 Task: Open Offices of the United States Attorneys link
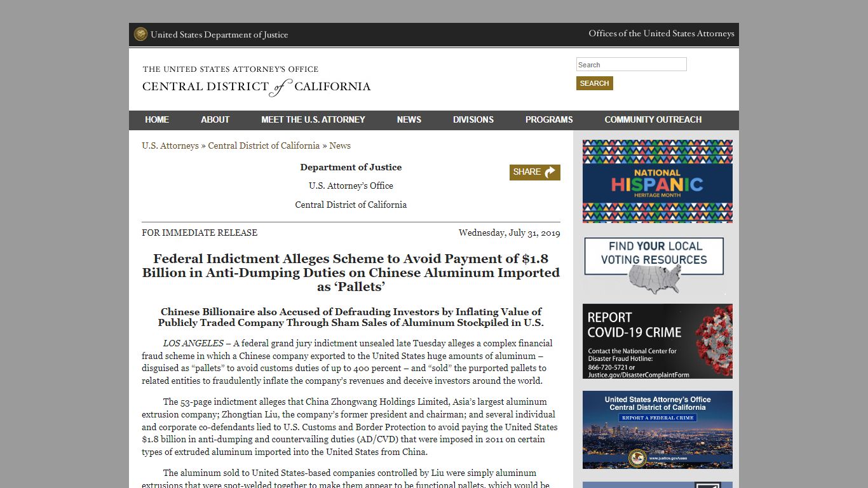point(661,34)
